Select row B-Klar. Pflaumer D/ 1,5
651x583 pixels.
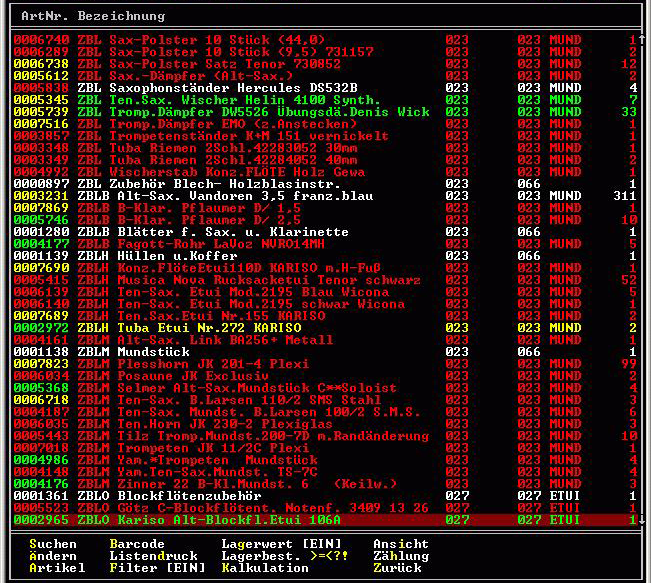325,208
